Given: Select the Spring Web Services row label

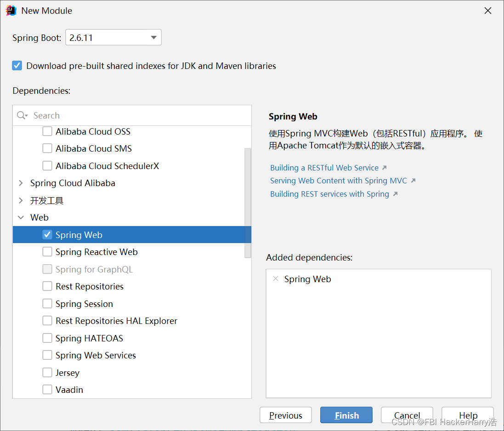Looking at the screenshot, I should coord(96,355).
